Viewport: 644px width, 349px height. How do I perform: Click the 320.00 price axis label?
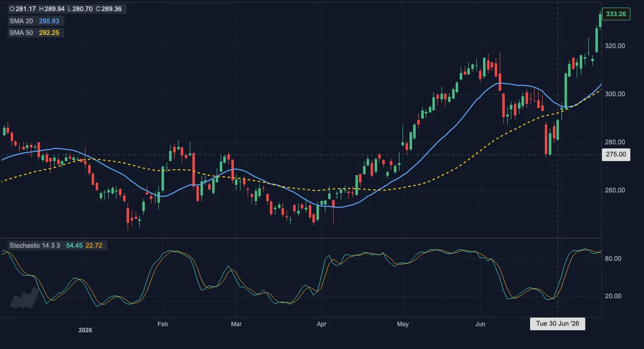point(615,46)
